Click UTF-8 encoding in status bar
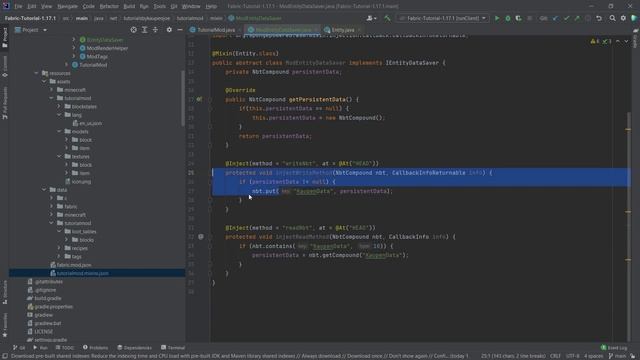The width and height of the screenshot is (640, 360). (x=572, y=356)
